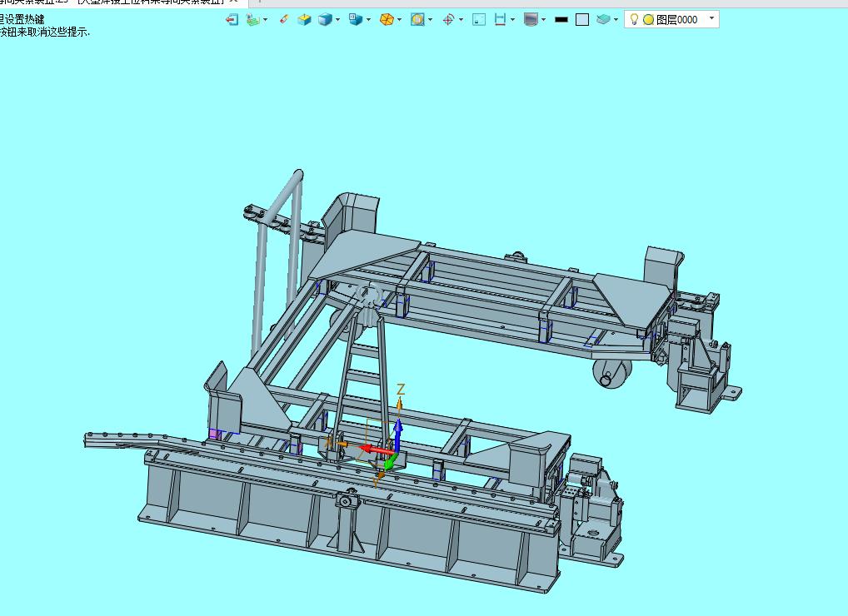Close the current document tab
The width and height of the screenshot is (848, 616).
pyautogui.click(x=233, y=2)
